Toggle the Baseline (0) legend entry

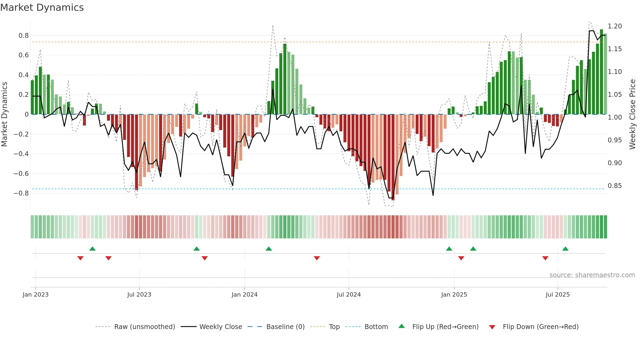click(x=276, y=327)
